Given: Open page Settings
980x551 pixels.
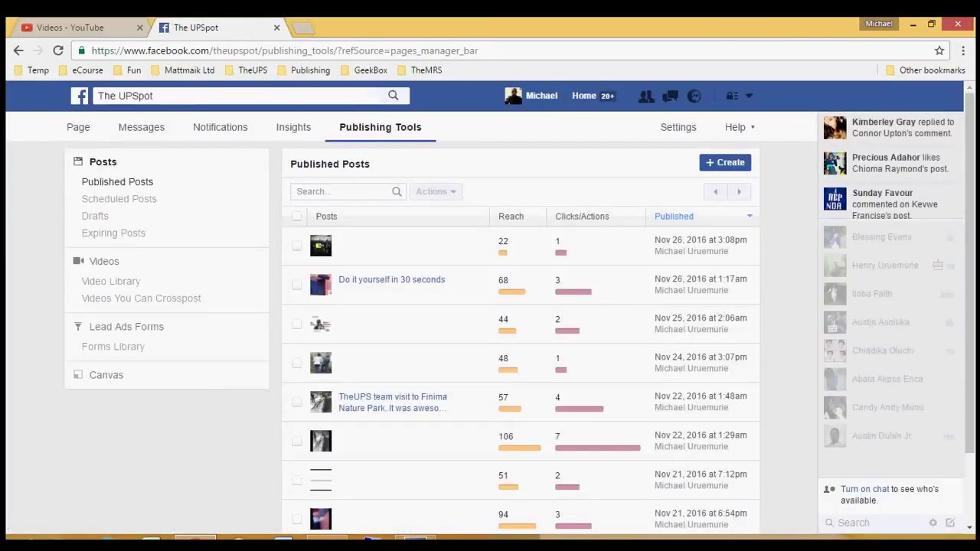Looking at the screenshot, I should tap(678, 127).
